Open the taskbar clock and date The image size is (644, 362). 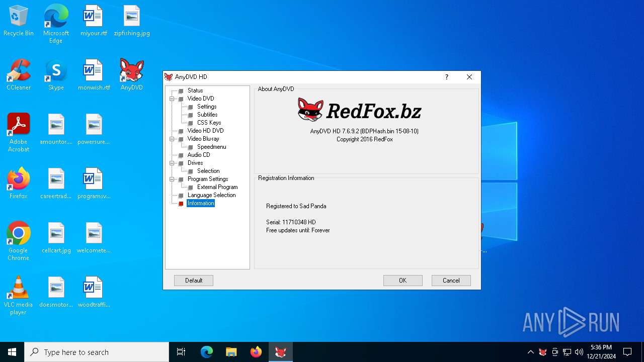[601, 352]
